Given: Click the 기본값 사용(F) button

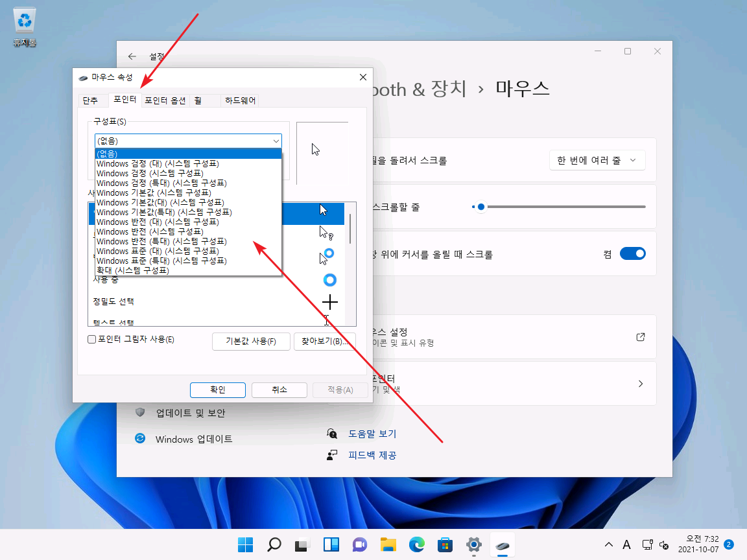Looking at the screenshot, I should (x=251, y=342).
